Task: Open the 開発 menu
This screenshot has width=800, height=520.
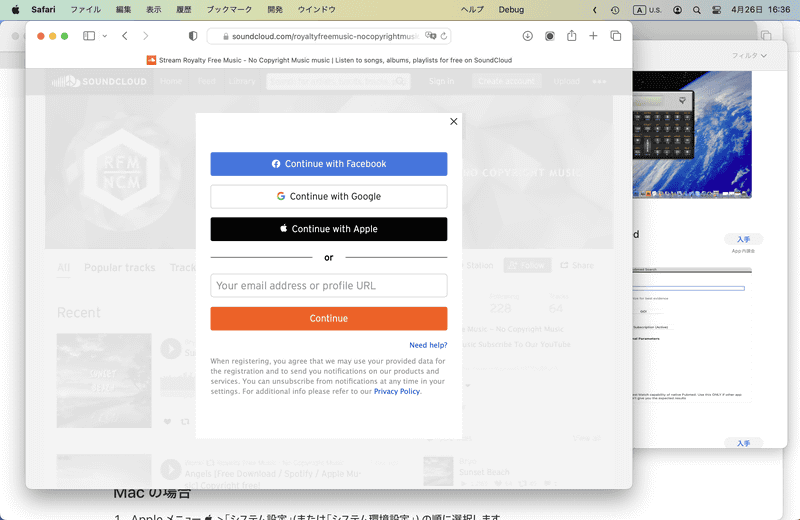Action: point(275,10)
